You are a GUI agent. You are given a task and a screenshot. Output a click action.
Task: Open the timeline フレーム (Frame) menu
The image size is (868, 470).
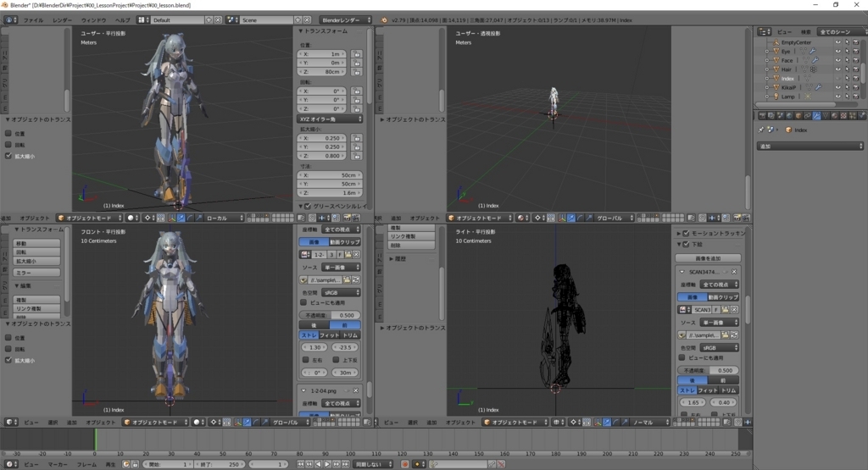[86, 464]
